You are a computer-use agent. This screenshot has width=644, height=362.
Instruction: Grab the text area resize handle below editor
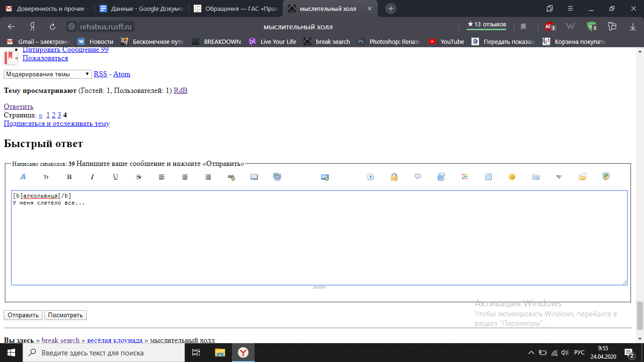point(319,287)
